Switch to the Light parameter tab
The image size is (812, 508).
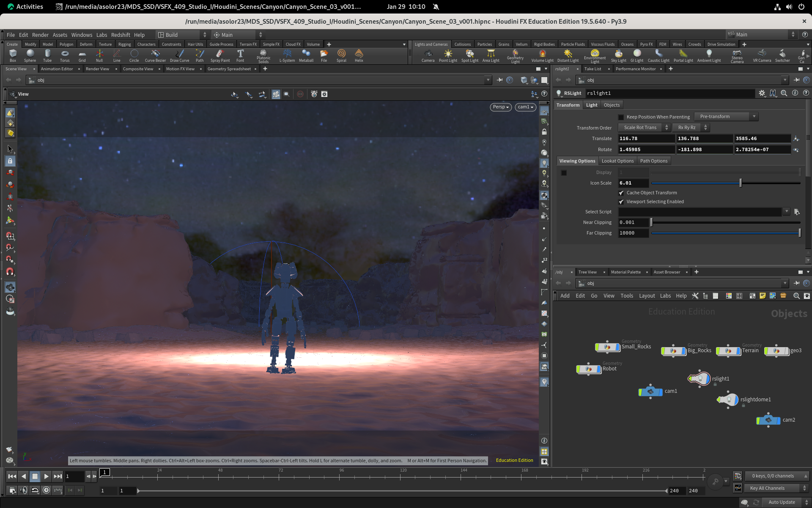[x=591, y=105]
